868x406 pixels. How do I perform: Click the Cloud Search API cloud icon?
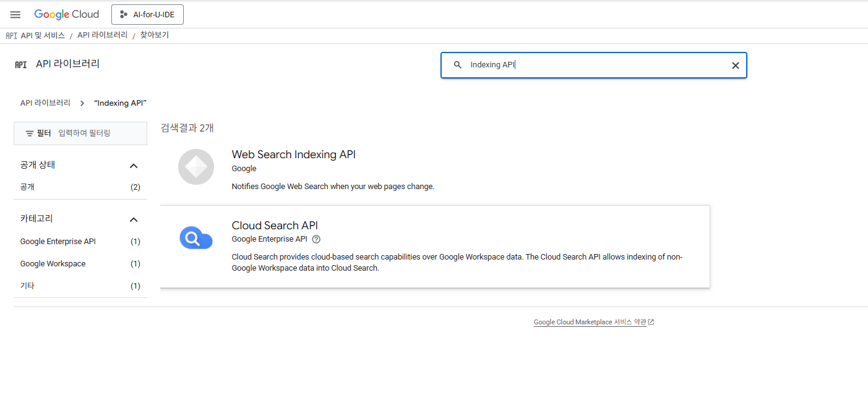[x=196, y=238]
